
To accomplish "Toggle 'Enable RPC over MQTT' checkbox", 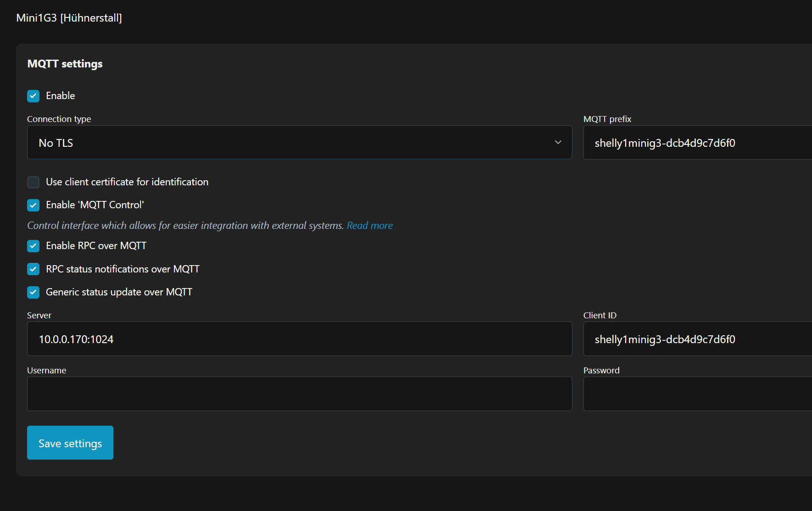I will pos(33,246).
